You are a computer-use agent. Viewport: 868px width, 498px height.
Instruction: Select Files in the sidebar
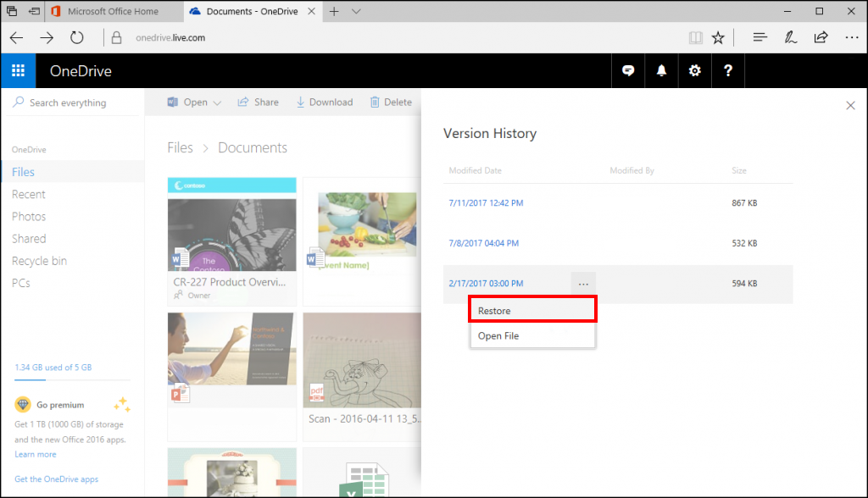click(x=73, y=172)
